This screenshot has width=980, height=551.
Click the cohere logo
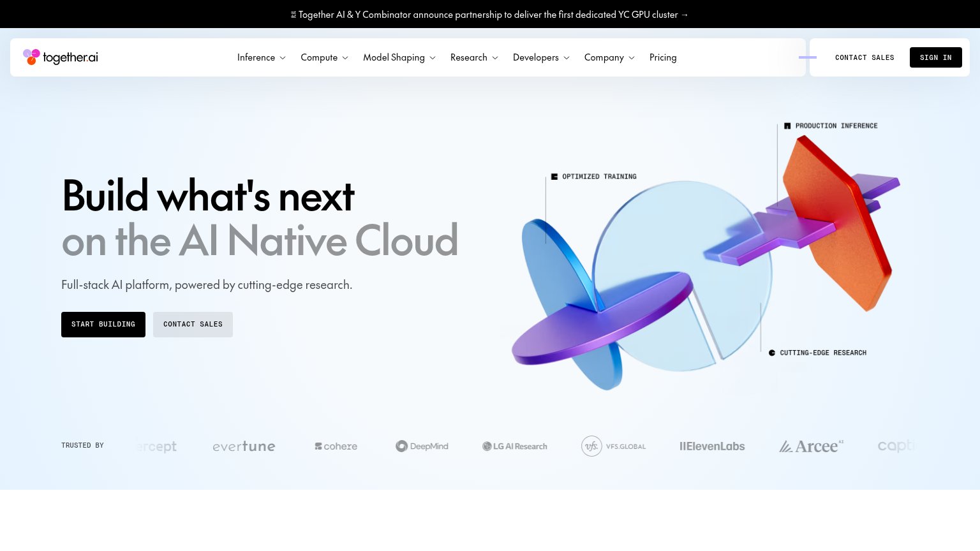coord(336,446)
